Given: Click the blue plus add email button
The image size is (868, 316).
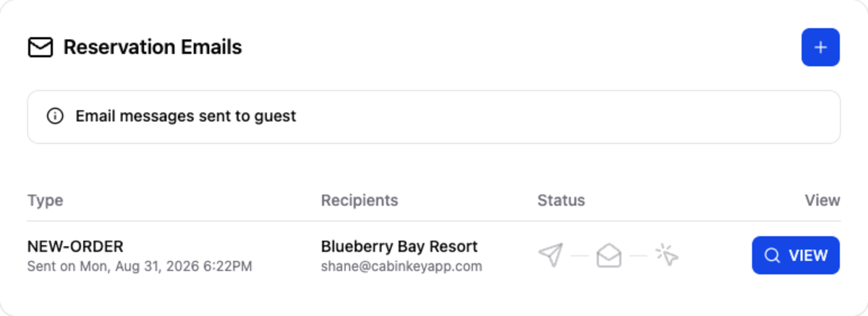Looking at the screenshot, I should 820,47.
